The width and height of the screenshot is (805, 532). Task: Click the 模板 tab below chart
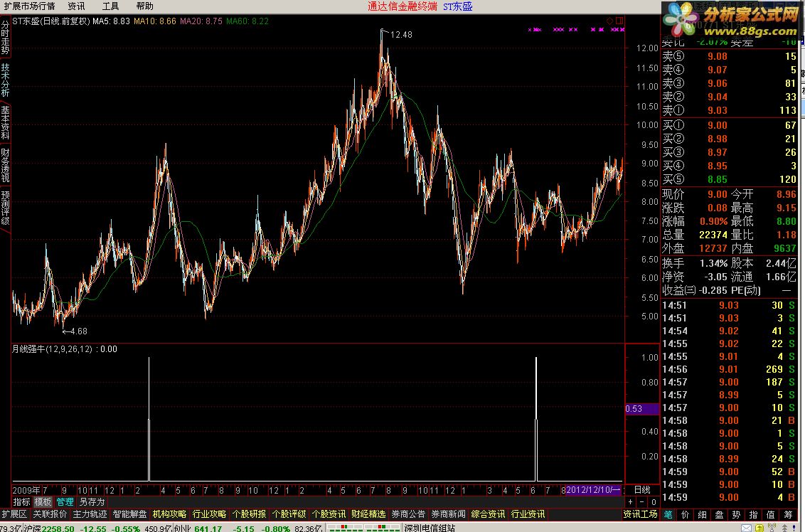43,501
